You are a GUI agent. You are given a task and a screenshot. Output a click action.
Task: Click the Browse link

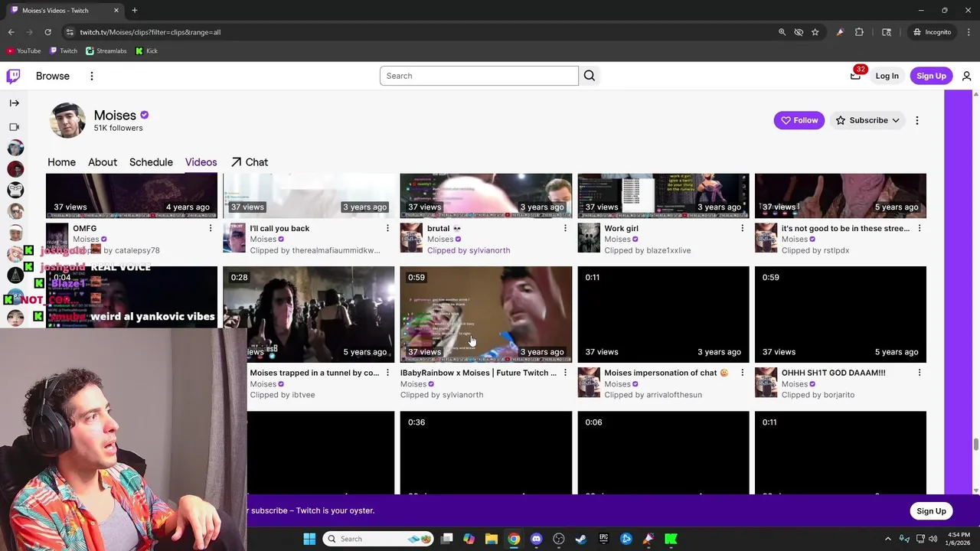[53, 76]
